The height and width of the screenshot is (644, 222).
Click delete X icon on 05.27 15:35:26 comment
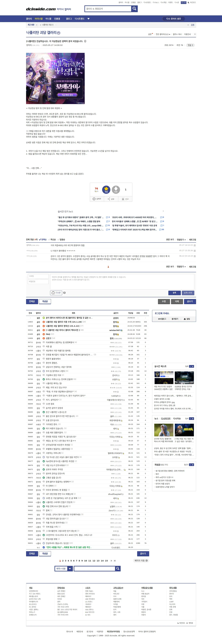pyautogui.click(x=194, y=251)
